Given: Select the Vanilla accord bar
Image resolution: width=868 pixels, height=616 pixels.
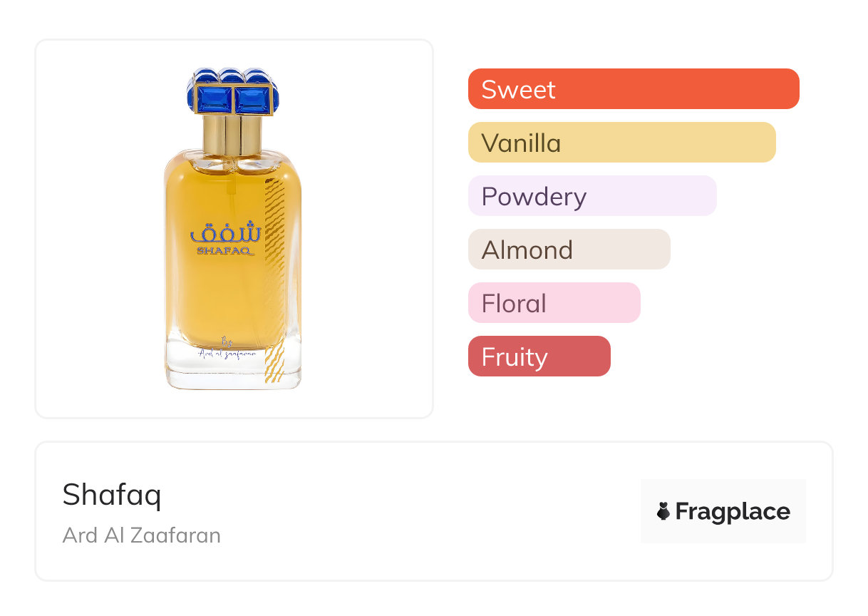Looking at the screenshot, I should tap(621, 143).
